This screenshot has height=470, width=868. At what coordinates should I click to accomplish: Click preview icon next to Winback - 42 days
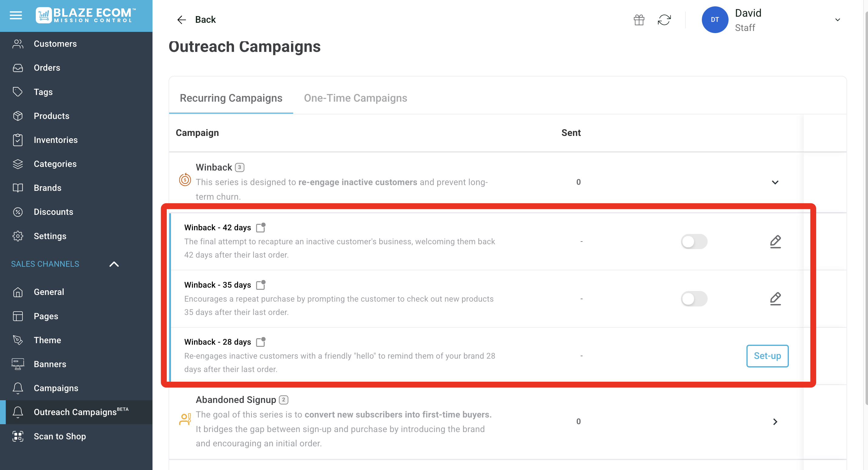[x=260, y=228]
